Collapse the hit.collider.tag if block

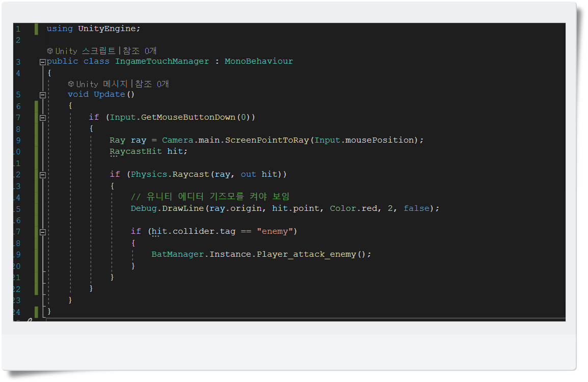(43, 232)
